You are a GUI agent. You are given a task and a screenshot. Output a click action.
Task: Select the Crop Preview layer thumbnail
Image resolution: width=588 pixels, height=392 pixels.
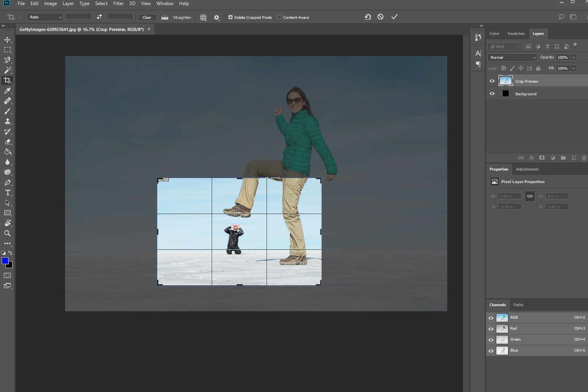(506, 80)
